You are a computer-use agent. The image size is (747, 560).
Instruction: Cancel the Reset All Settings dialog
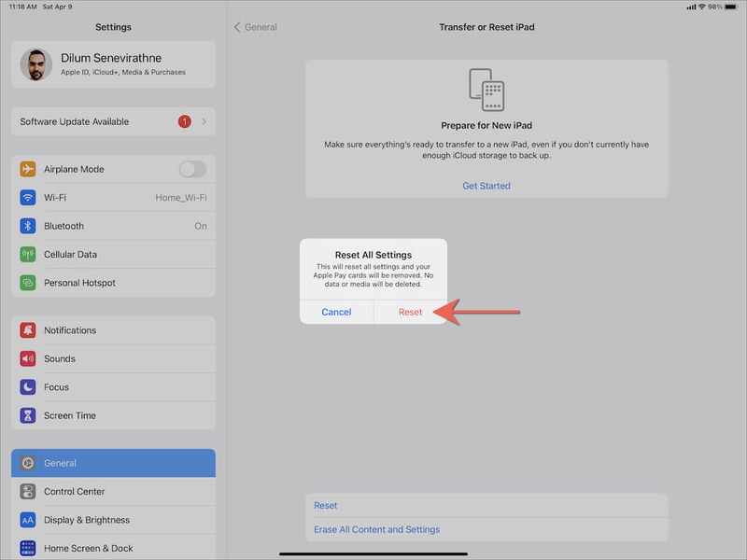tap(336, 312)
